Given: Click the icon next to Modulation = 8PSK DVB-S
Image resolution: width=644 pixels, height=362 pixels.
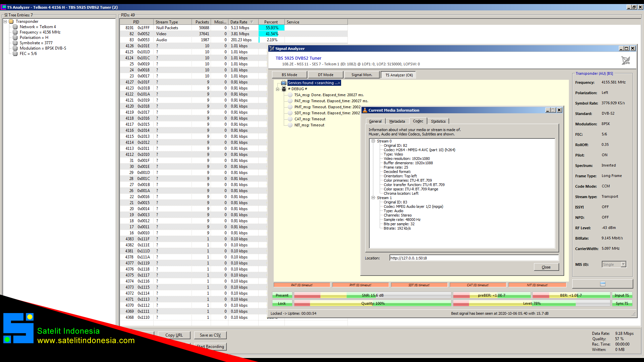Looking at the screenshot, I should pyautogui.click(x=15, y=48).
